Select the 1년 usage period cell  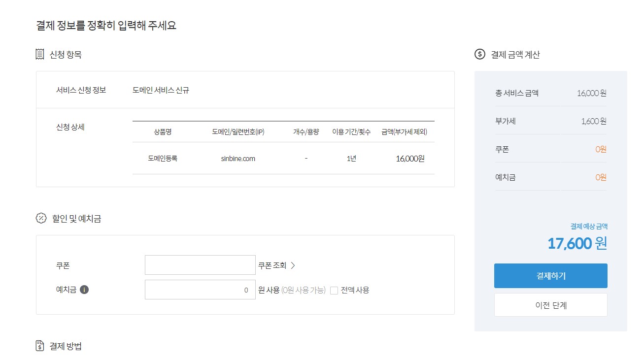[351, 159]
